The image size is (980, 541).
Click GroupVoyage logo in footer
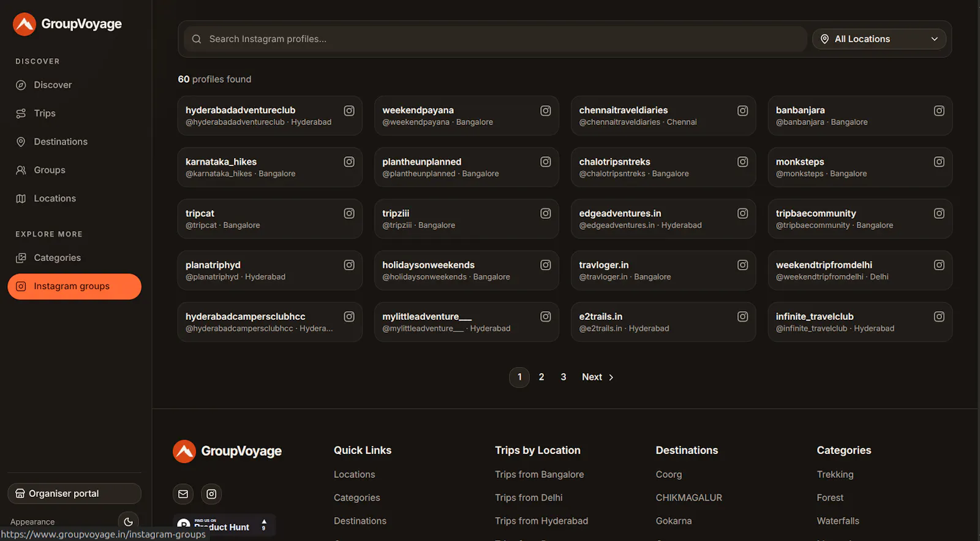(227, 452)
